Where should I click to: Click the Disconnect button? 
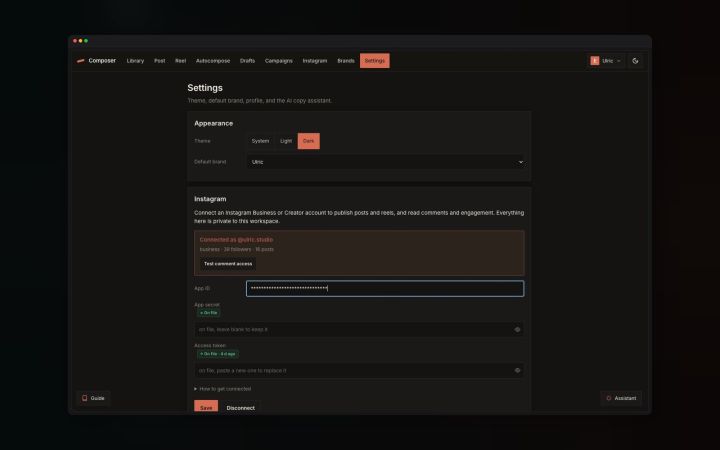pyautogui.click(x=241, y=407)
